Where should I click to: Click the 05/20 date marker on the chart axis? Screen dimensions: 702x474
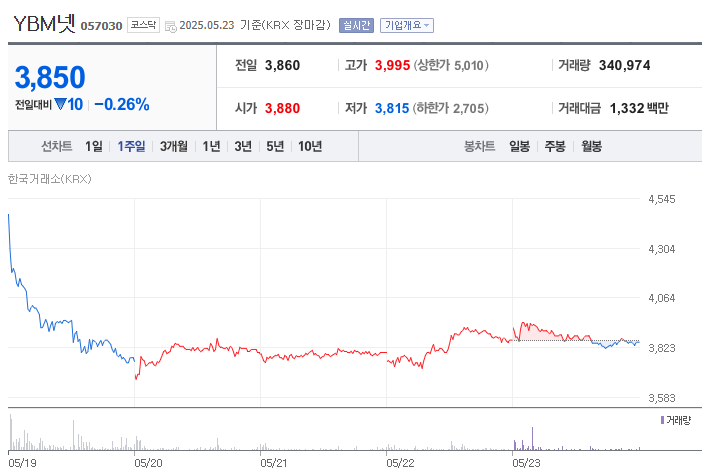(x=148, y=463)
